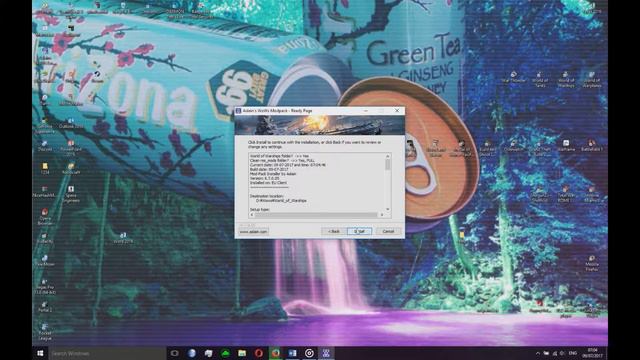Expand the hidden system tray icons chevron

[x=538, y=353]
